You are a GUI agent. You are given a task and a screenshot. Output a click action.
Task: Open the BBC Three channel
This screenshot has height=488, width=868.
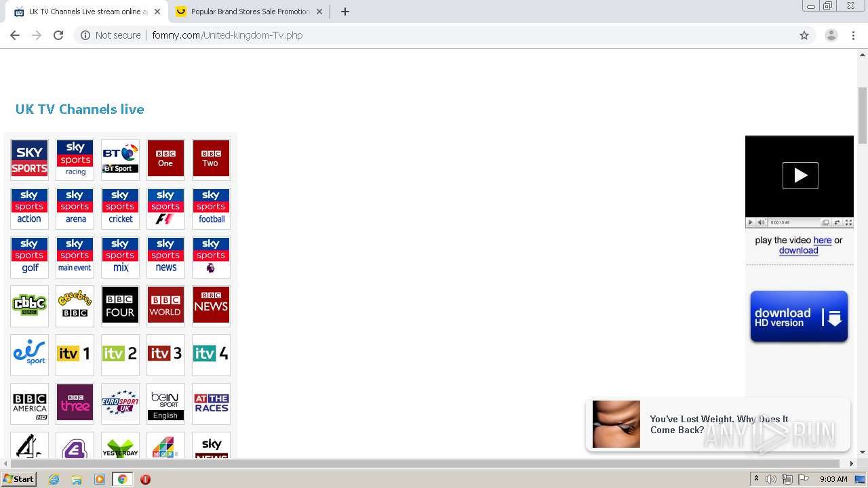[x=75, y=404]
